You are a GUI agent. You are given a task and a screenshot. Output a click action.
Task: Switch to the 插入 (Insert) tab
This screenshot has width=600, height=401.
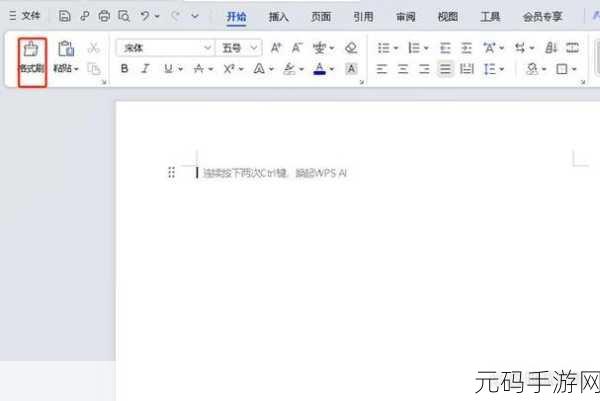click(x=279, y=17)
